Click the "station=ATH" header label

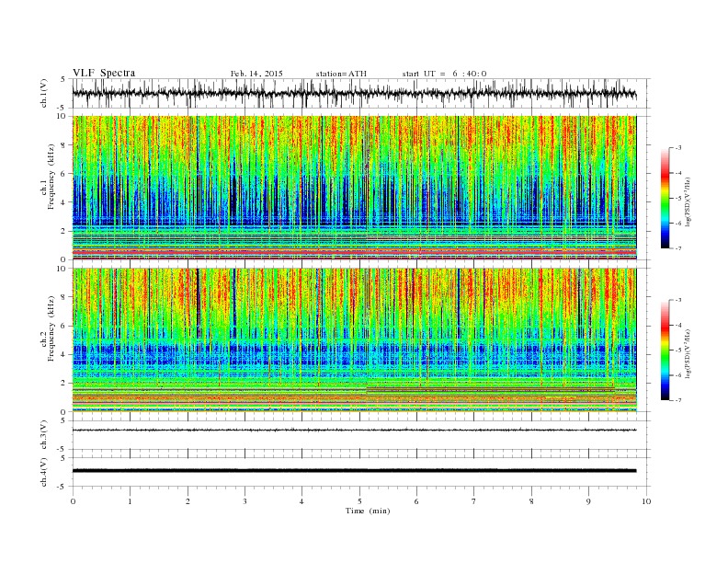tap(341, 74)
